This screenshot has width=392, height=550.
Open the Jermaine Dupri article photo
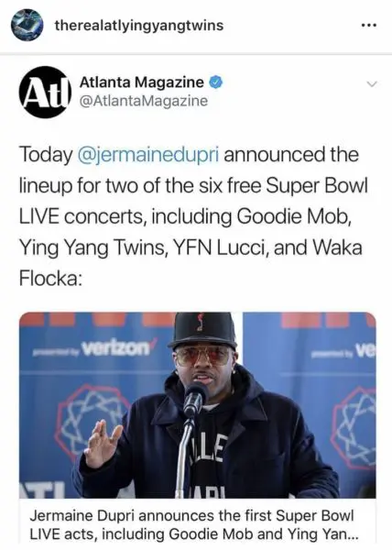[x=197, y=405]
